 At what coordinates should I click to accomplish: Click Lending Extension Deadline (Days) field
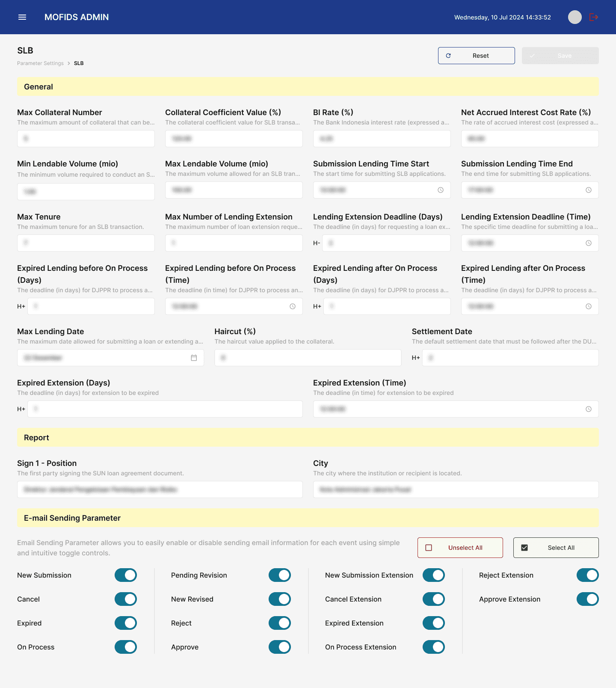[387, 243]
